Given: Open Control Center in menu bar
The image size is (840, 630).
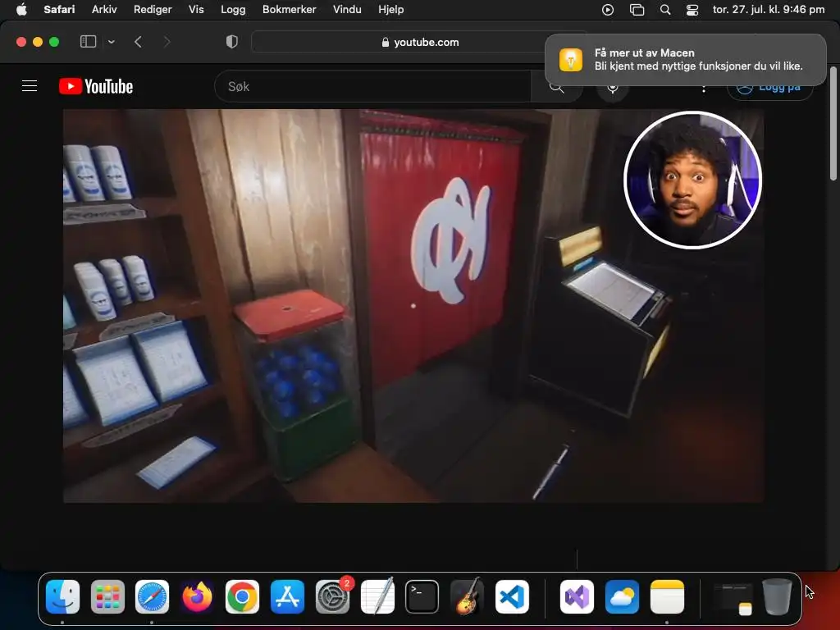Looking at the screenshot, I should tap(692, 10).
